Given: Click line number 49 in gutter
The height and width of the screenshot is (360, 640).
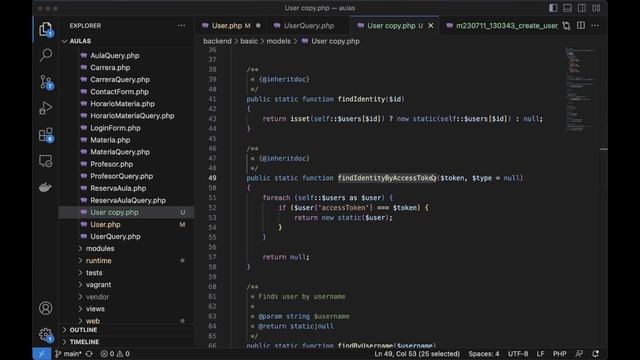Looking at the screenshot, I should click(x=212, y=178).
